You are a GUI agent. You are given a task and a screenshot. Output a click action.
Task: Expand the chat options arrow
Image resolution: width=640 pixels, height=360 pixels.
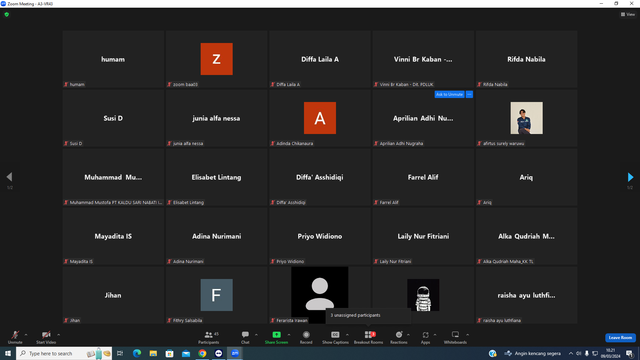pos(256,335)
